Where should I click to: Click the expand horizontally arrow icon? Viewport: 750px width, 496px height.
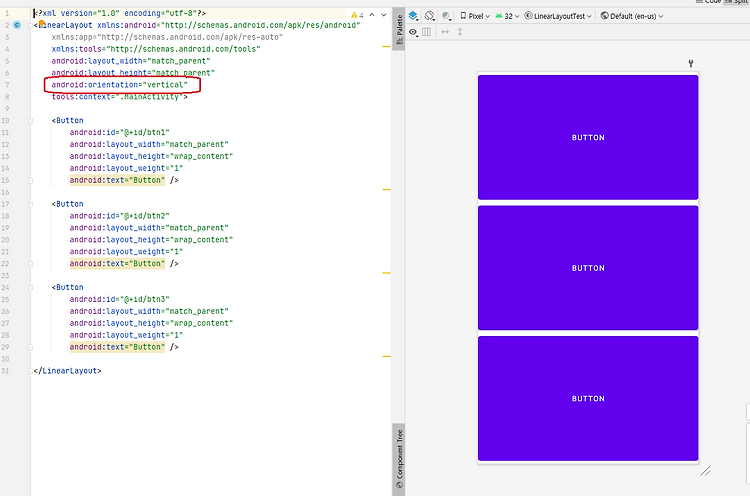[445, 32]
